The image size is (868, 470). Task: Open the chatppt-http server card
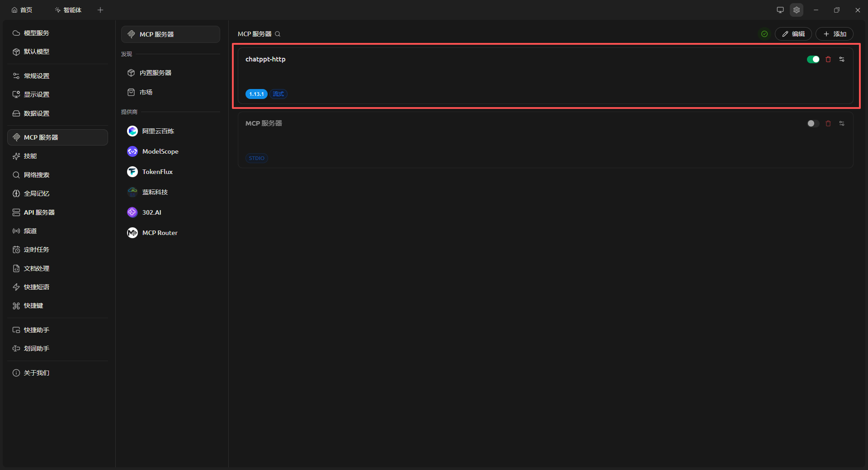(546, 76)
